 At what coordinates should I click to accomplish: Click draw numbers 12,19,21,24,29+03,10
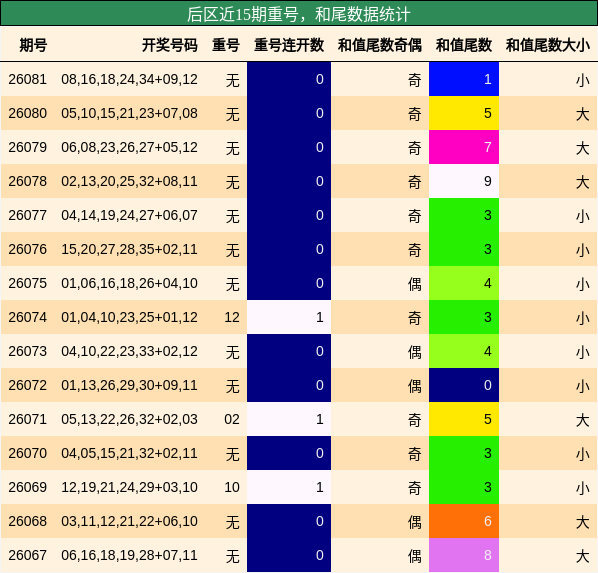129,487
